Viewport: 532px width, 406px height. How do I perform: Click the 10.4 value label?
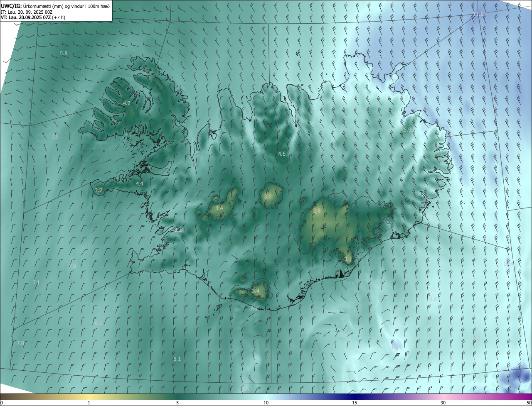coord(509,264)
